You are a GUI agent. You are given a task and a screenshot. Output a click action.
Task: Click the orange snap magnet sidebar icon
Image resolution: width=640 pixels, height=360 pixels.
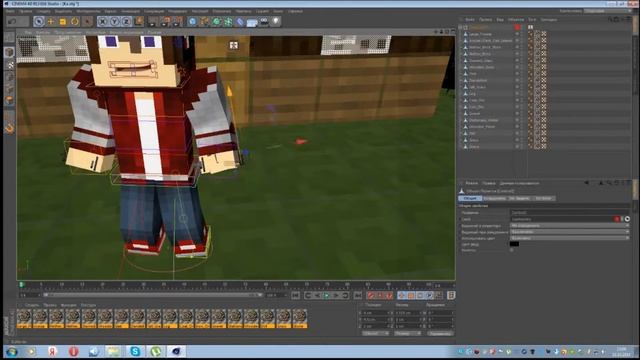[x=9, y=128]
